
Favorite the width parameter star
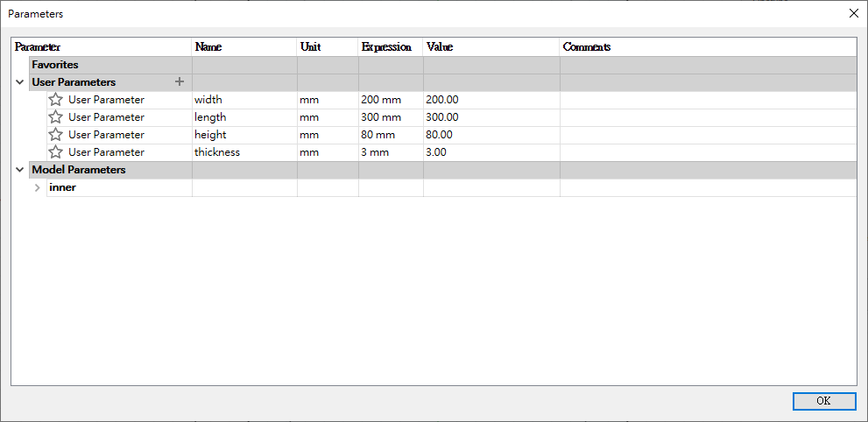[x=56, y=100]
